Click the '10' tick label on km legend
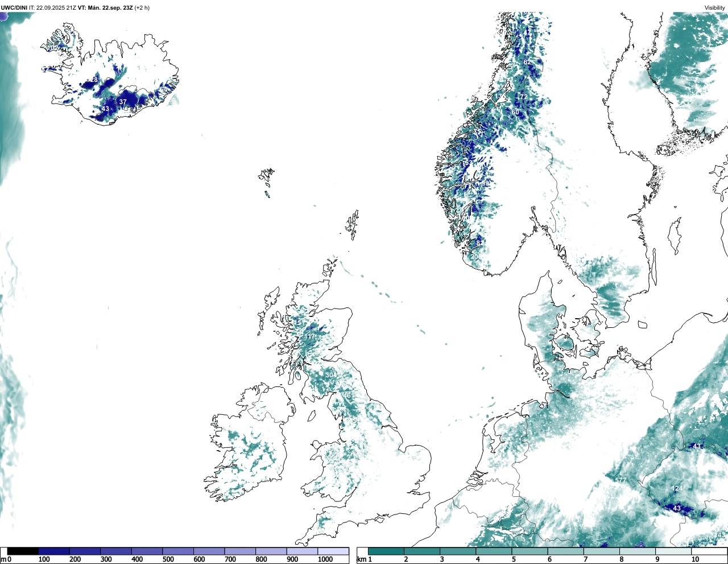Screen dimensions: 728x564 [x=695, y=559]
